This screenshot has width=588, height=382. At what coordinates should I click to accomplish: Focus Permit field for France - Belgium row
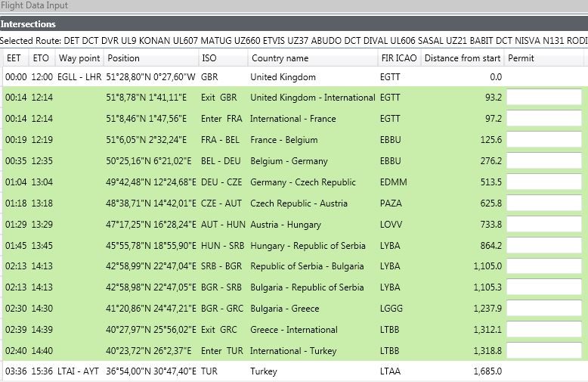coord(543,140)
